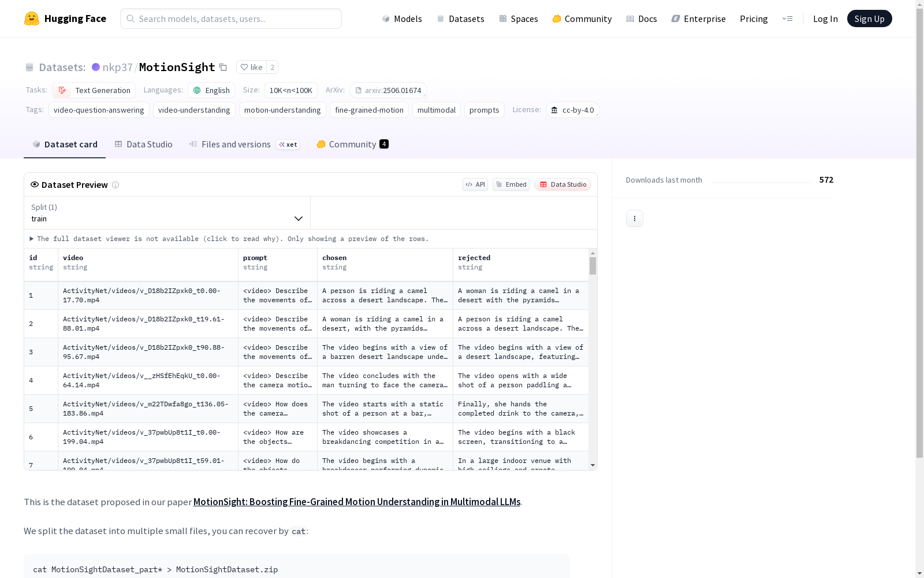The width and height of the screenshot is (924, 578).
Task: Go to Pricing
Action: (754, 18)
